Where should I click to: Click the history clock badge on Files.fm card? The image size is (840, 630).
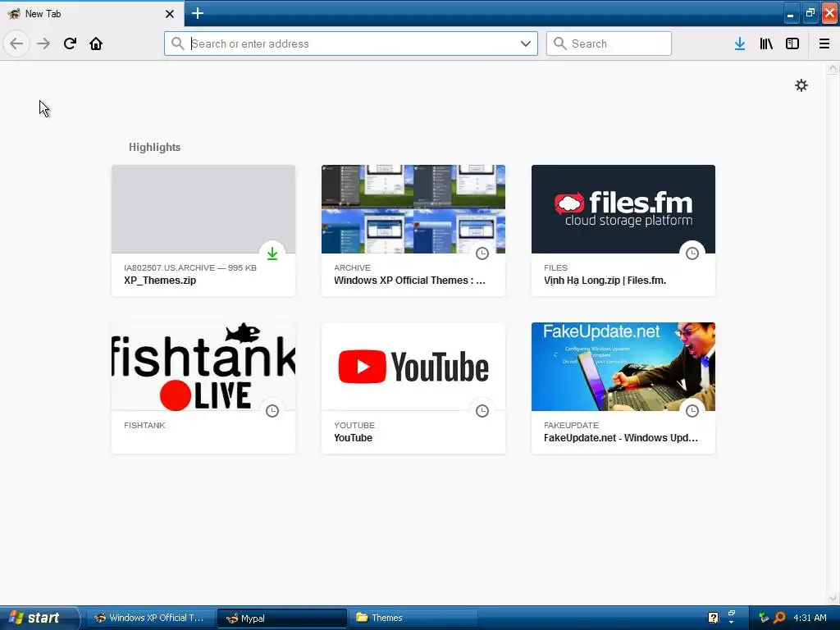click(x=692, y=253)
